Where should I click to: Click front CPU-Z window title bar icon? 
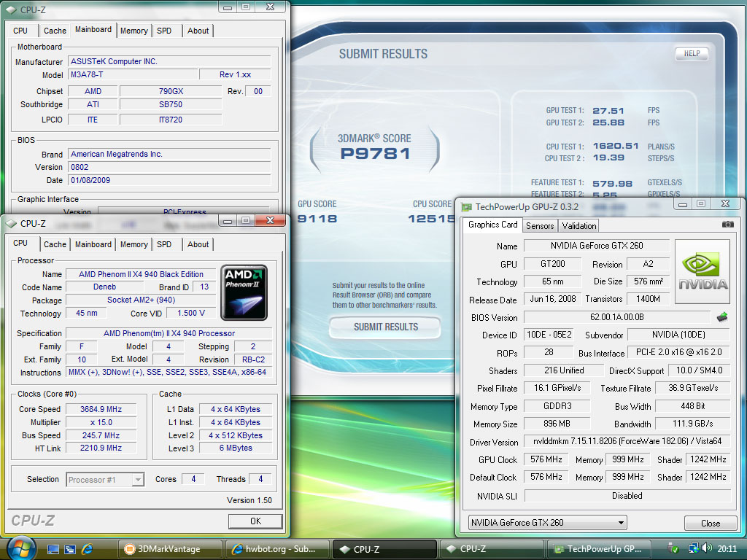tap(10, 223)
